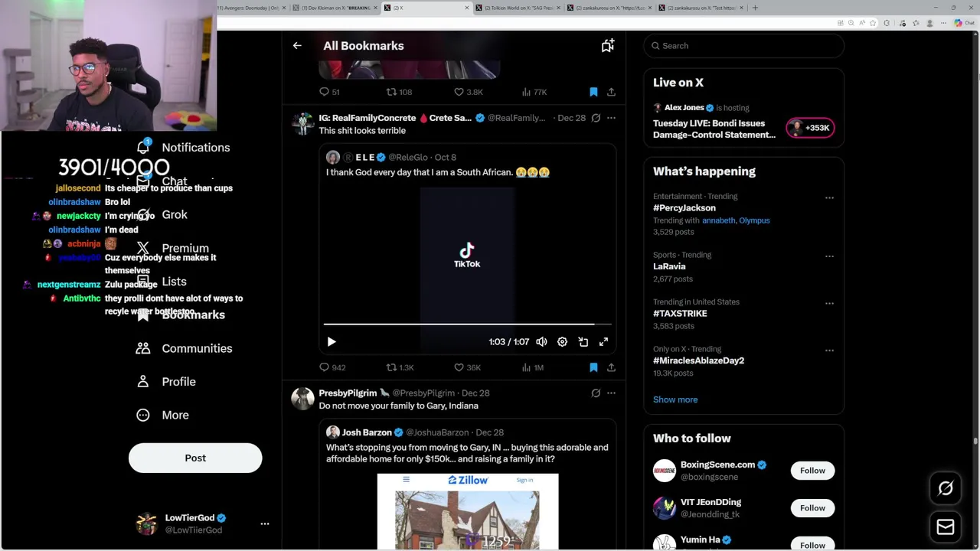The image size is (980, 551).
Task: Open Grok in the sidebar
Action: [162, 215]
